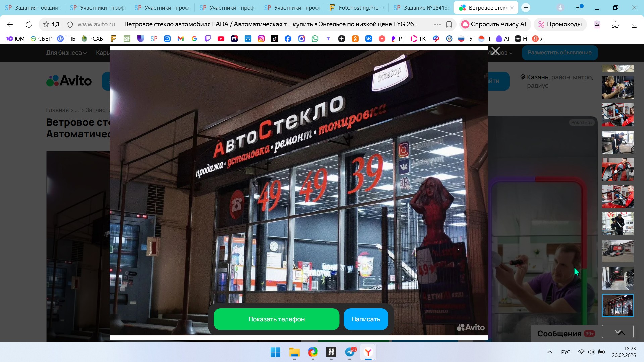
Task: Reload the current page
Action: [x=29, y=24]
